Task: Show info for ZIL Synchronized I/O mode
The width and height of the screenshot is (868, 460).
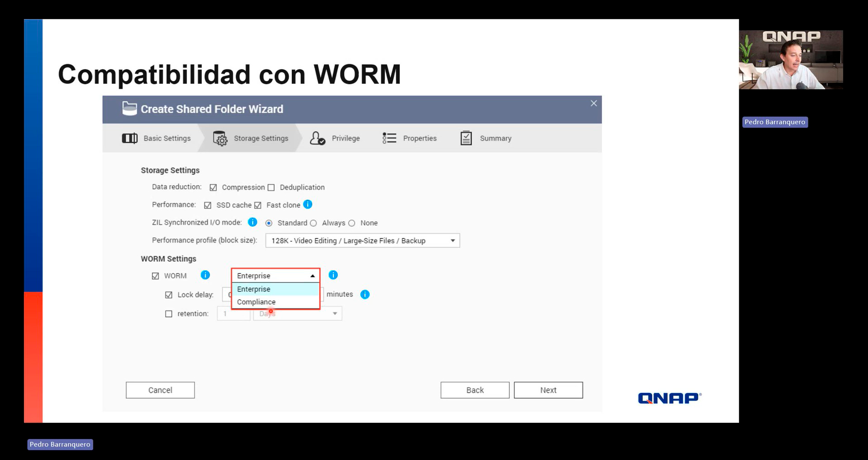Action: 252,222
